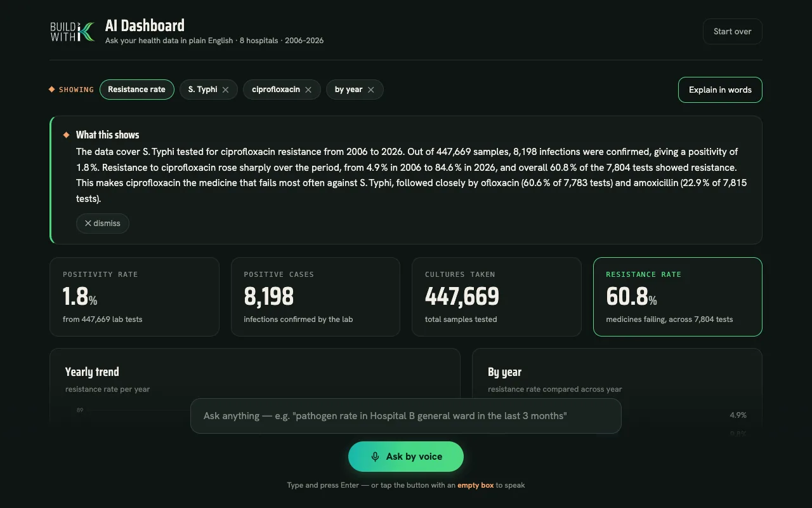The width and height of the screenshot is (812, 508).
Task: Dismiss the What this shows explanation
Action: point(103,224)
